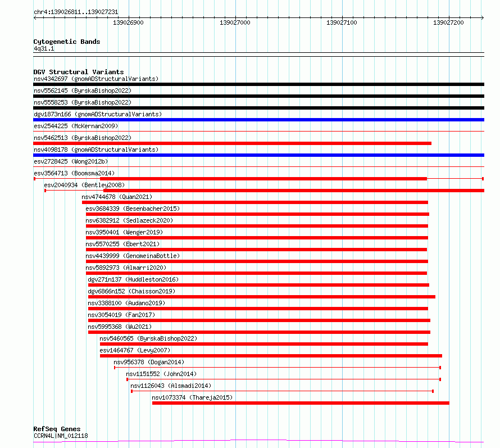Select nsv5558253 (ByrskaBishop2022) variant label
Viewport: 500px width, 448px height.
[x=83, y=102]
